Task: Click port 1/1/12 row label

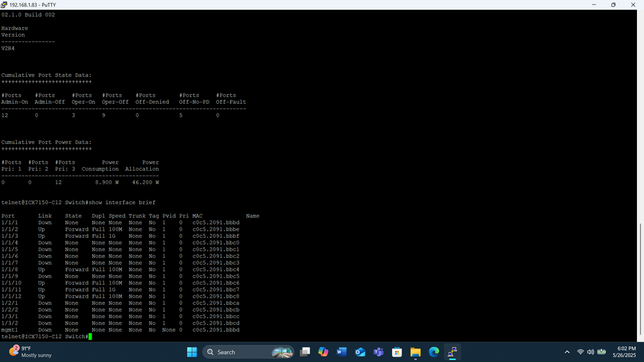Action: (11, 296)
